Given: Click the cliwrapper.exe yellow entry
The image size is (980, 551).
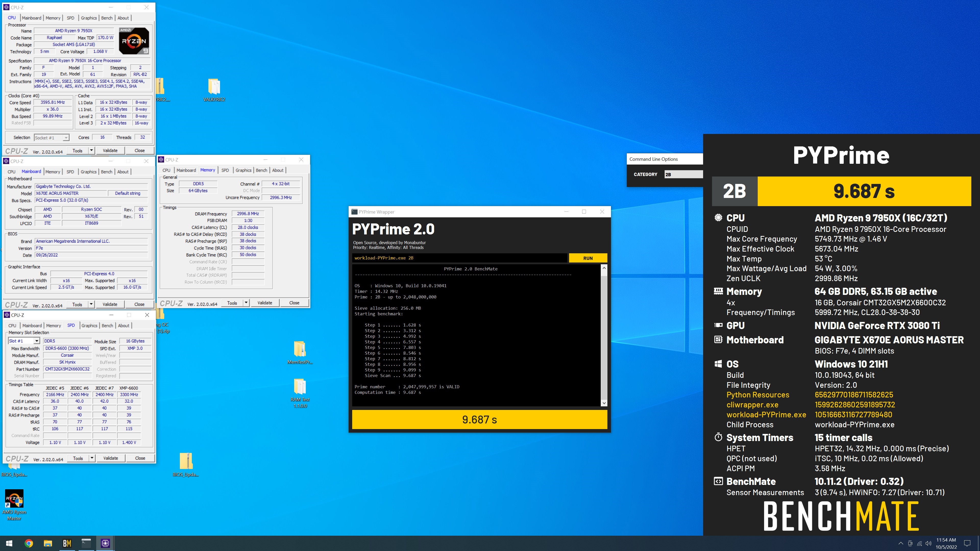Looking at the screenshot, I should [x=752, y=405].
